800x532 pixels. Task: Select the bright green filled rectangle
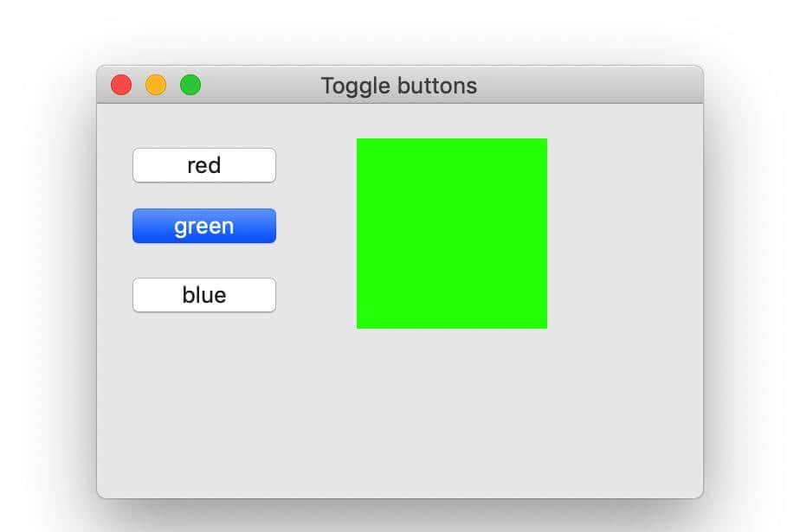point(451,234)
